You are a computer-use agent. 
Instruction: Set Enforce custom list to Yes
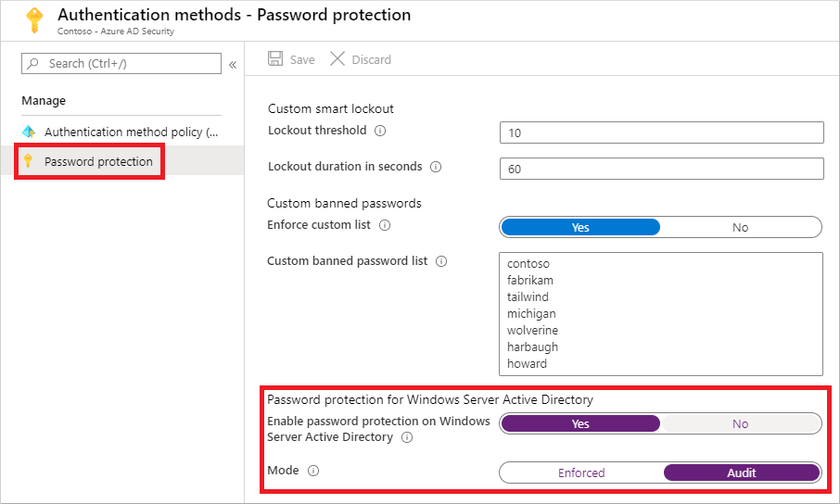tap(580, 227)
